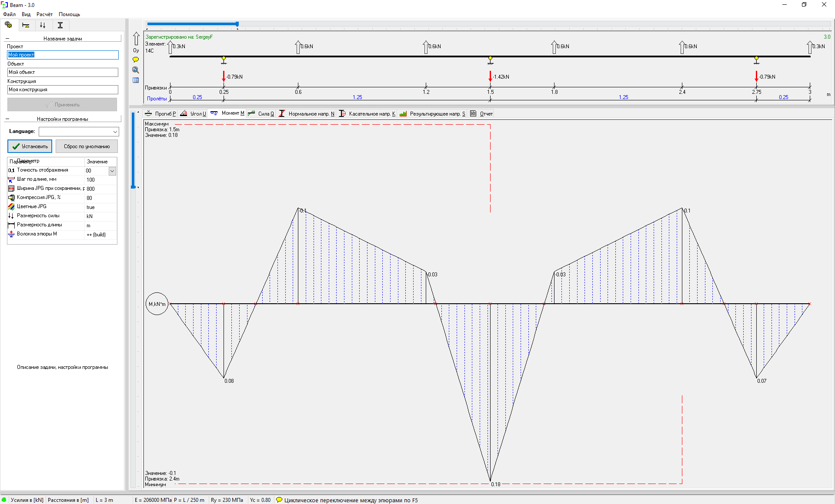This screenshot has height=504, width=835.
Task: Open the Вид menu
Action: click(x=26, y=14)
